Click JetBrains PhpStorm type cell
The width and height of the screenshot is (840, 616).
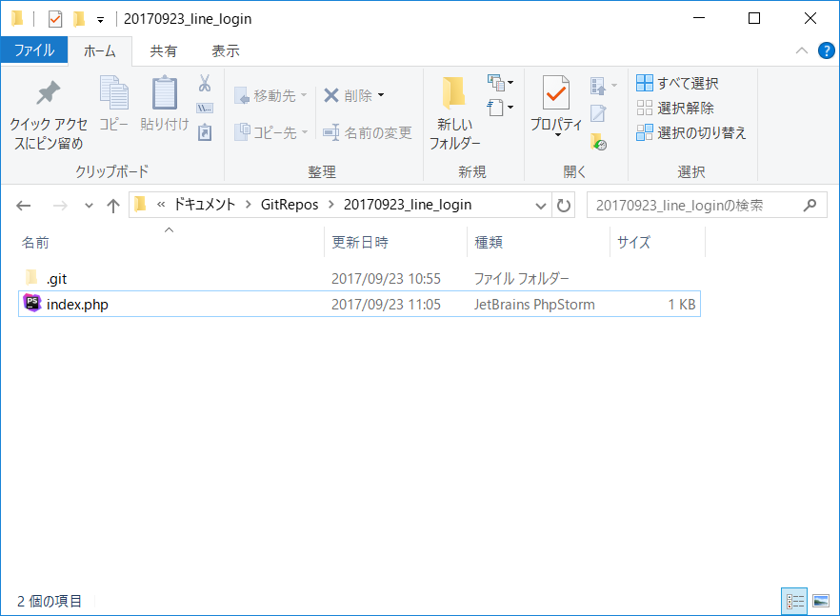point(534,305)
